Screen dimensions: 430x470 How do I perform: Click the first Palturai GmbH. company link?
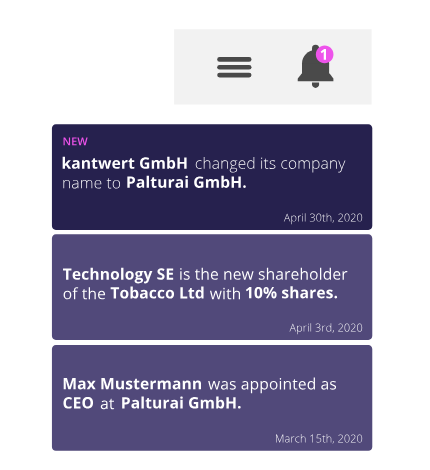pyautogui.click(x=186, y=183)
